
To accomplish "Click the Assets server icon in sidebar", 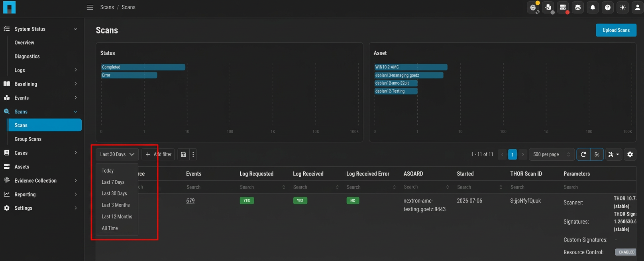I will (x=7, y=167).
